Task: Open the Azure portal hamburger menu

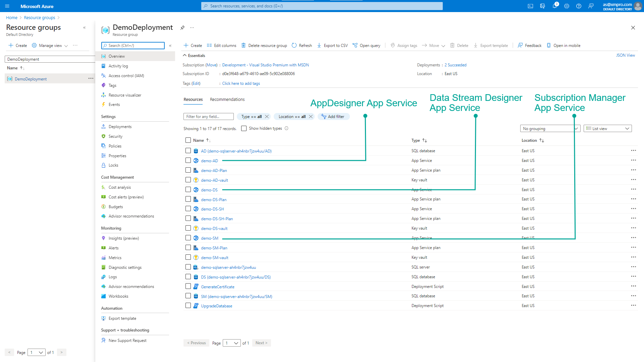Action: [x=7, y=6]
